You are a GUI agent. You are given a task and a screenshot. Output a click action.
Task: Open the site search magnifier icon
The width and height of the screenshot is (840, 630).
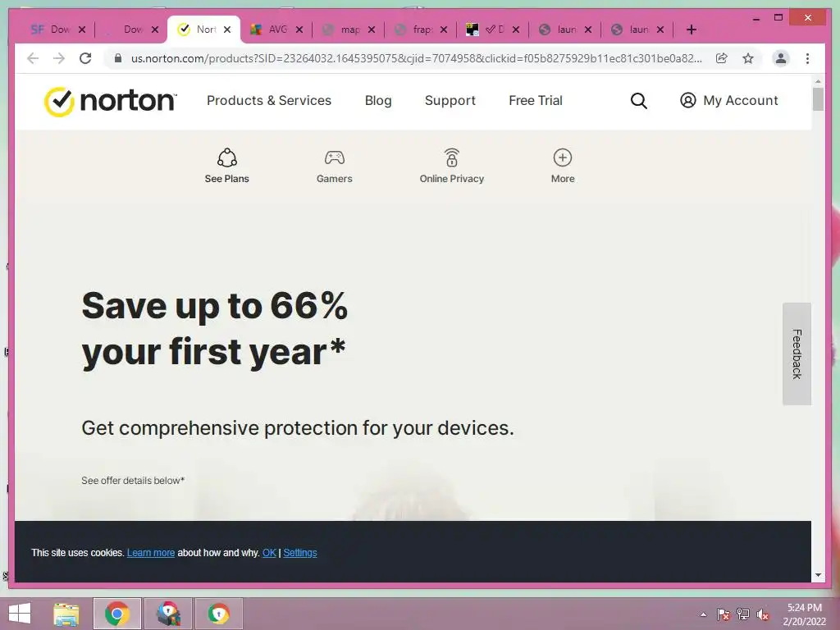coord(638,101)
